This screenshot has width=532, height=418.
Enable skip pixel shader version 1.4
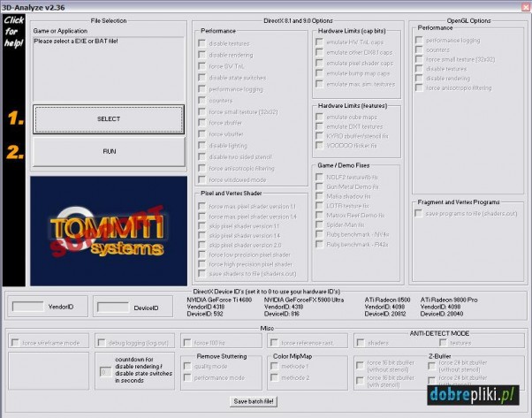[201, 235]
